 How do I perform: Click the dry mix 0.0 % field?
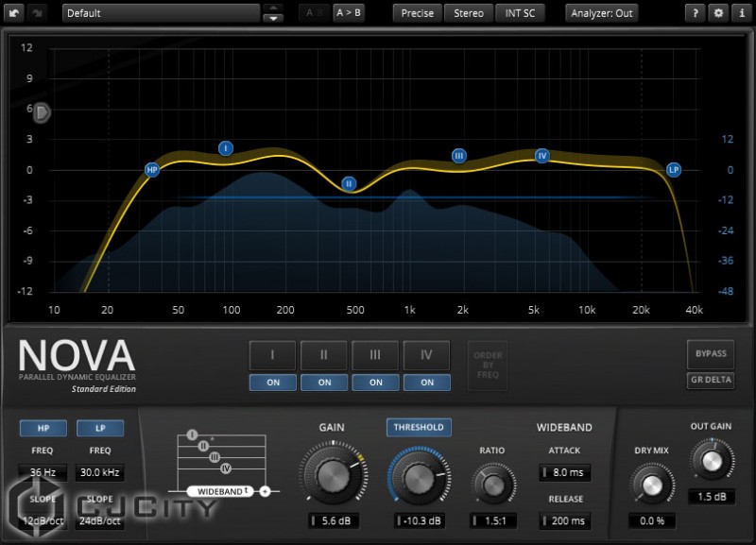(652, 520)
